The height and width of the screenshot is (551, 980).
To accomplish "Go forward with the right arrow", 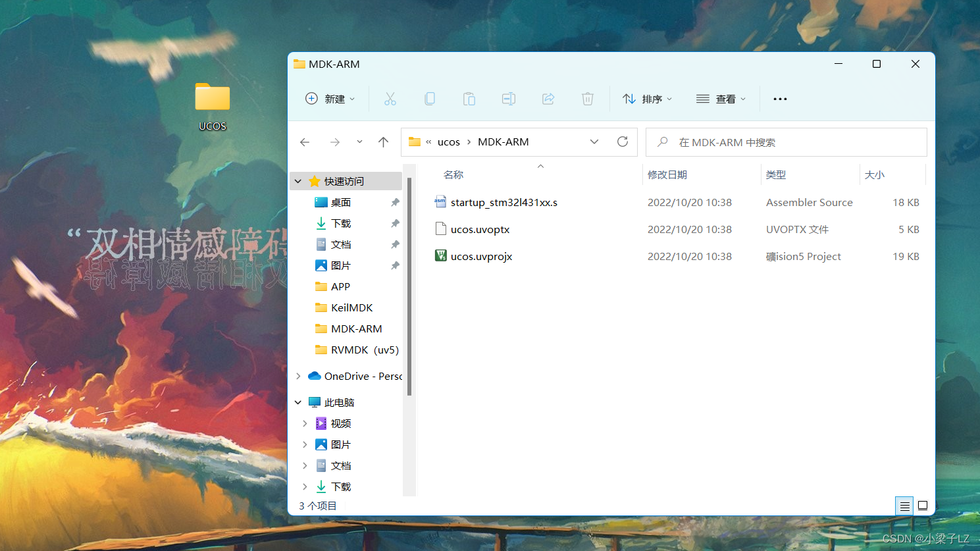I will click(335, 142).
